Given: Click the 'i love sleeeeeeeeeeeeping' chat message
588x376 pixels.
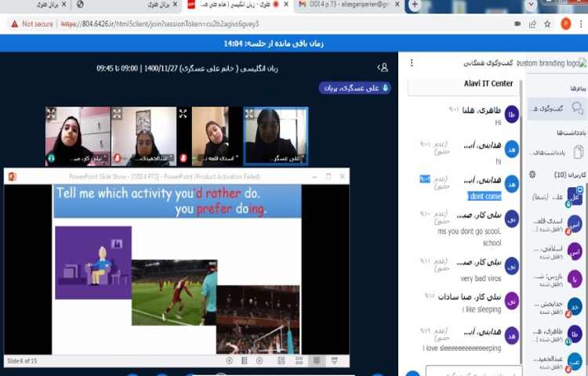Looking at the screenshot, I should tap(462, 349).
